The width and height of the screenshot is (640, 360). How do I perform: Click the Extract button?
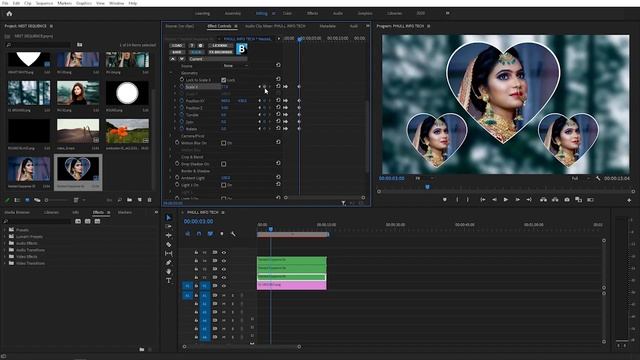pos(555,200)
